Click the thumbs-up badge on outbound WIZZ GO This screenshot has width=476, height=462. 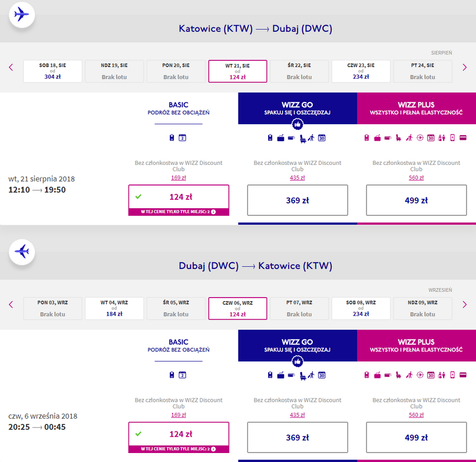coord(297,124)
